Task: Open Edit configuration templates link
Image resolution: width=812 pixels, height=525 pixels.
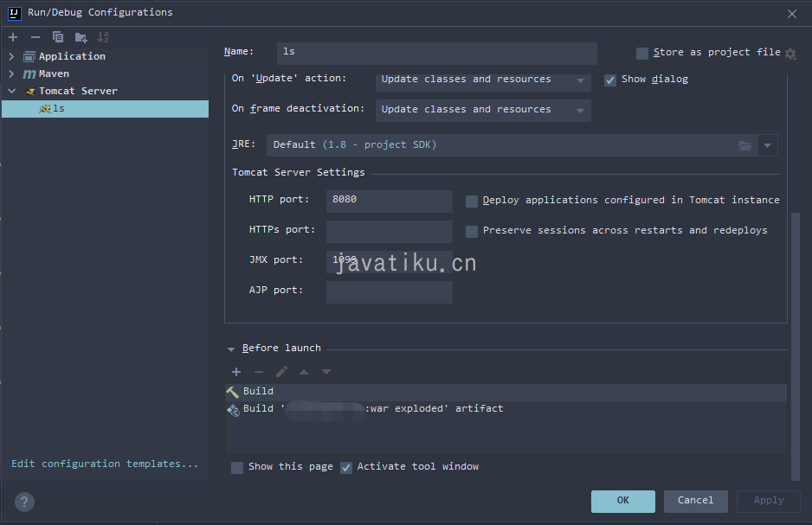Action: (105, 464)
